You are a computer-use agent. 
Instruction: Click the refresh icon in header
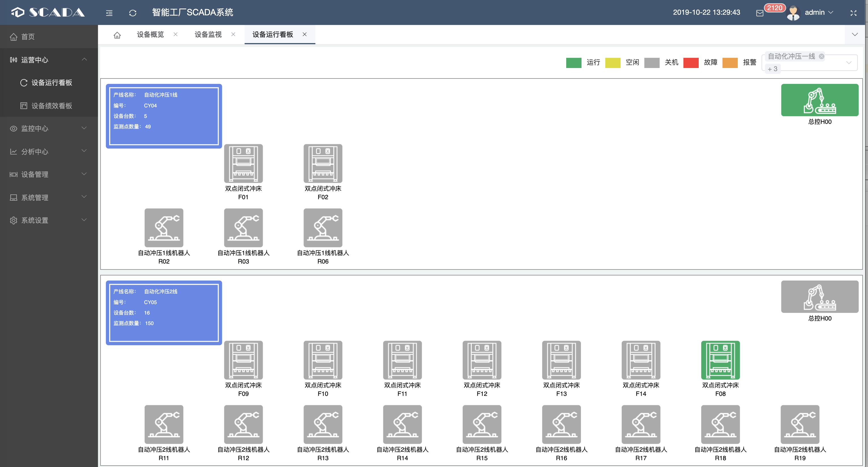[x=133, y=13]
